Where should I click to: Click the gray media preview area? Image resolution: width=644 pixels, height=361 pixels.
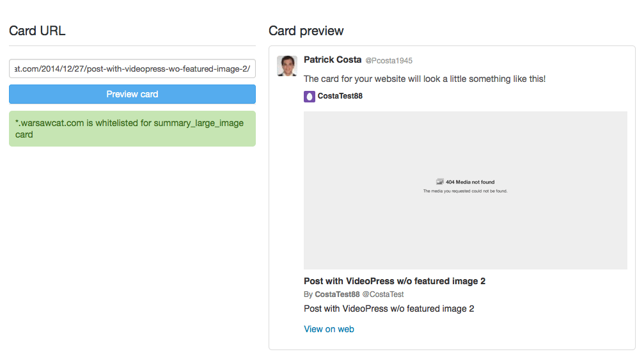click(x=466, y=190)
